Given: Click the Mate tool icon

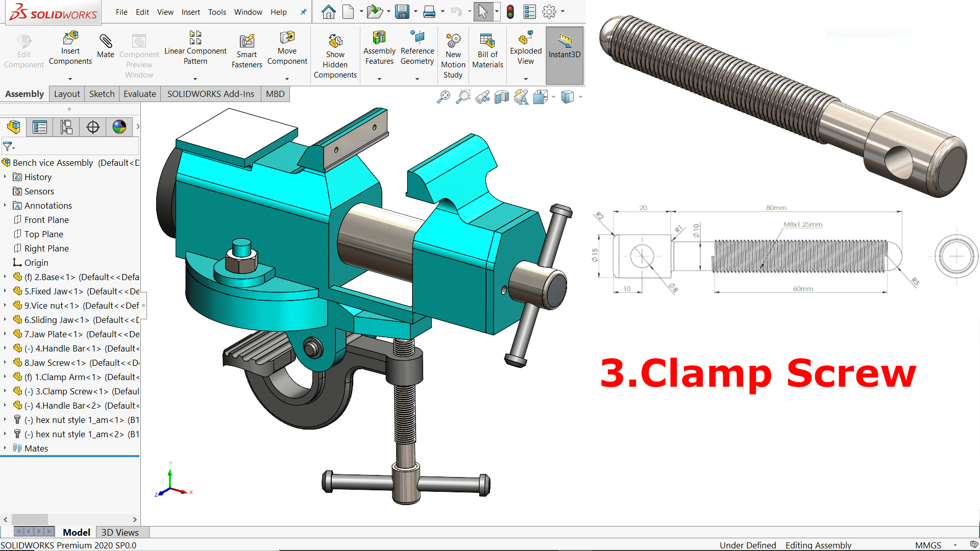Looking at the screenshot, I should tap(106, 41).
